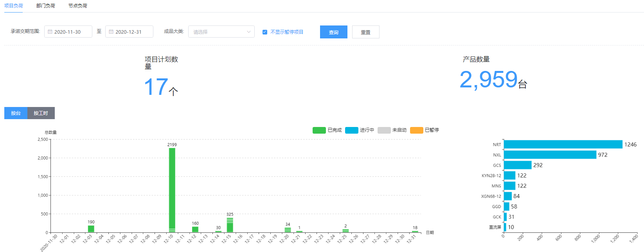Image resolution: width=644 pixels, height=252 pixels.
Task: Switch to the 节点负荷 tab
Action: click(77, 6)
